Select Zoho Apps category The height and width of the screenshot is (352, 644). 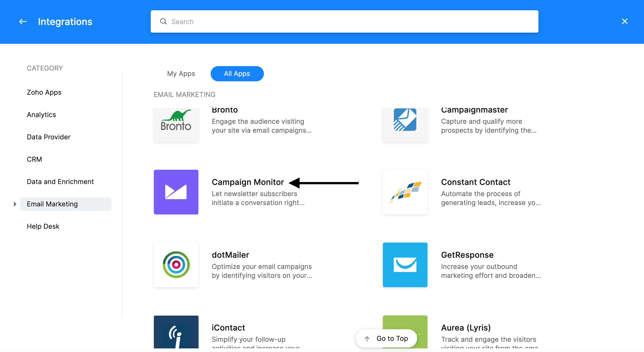pos(44,92)
